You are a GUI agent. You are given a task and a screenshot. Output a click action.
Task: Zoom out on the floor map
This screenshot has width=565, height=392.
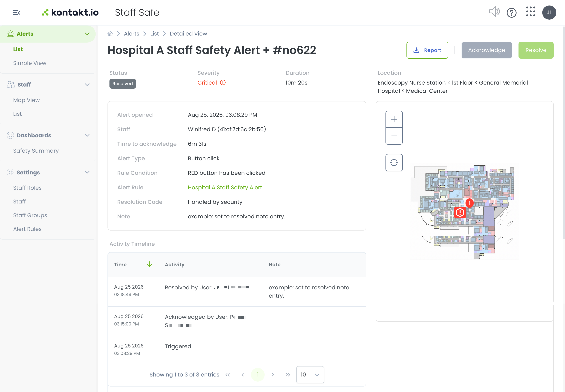(x=394, y=136)
